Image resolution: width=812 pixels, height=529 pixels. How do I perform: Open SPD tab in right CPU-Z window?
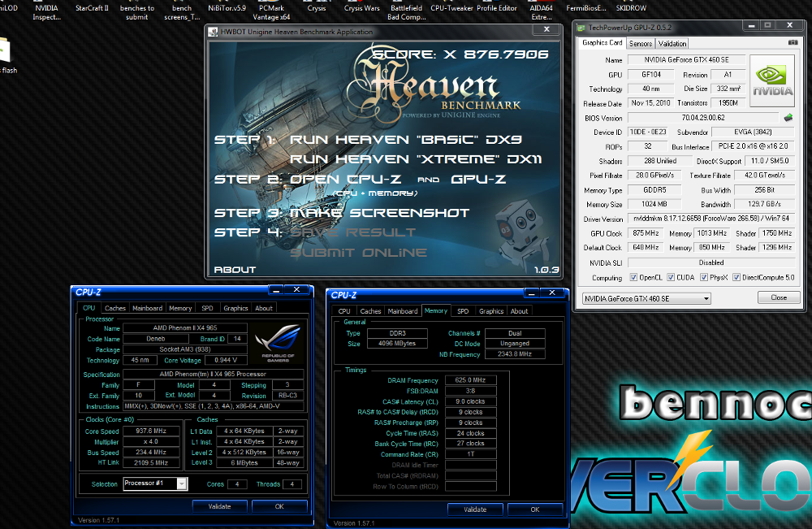click(x=463, y=311)
